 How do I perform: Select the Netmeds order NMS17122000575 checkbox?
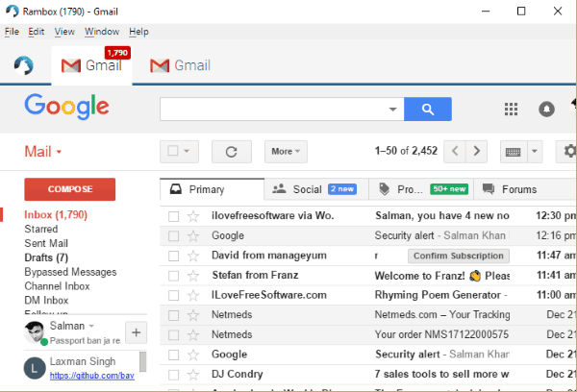(x=174, y=335)
